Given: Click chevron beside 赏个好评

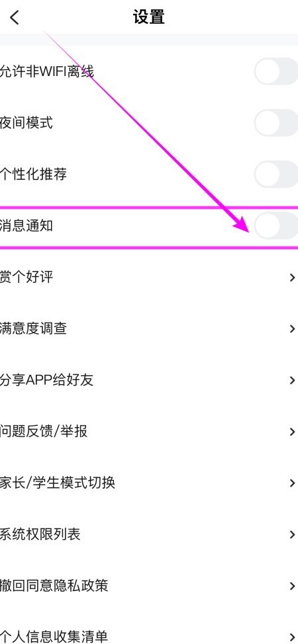Looking at the screenshot, I should (x=292, y=278).
